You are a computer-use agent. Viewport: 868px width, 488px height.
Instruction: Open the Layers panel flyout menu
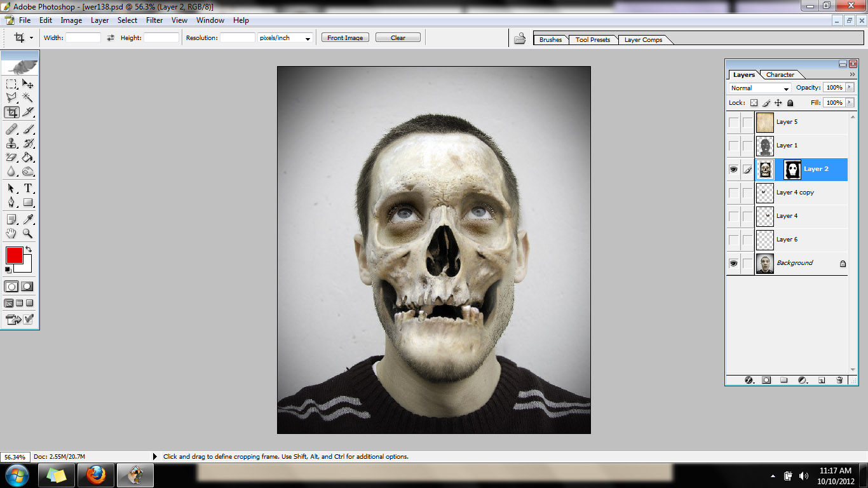click(x=852, y=74)
